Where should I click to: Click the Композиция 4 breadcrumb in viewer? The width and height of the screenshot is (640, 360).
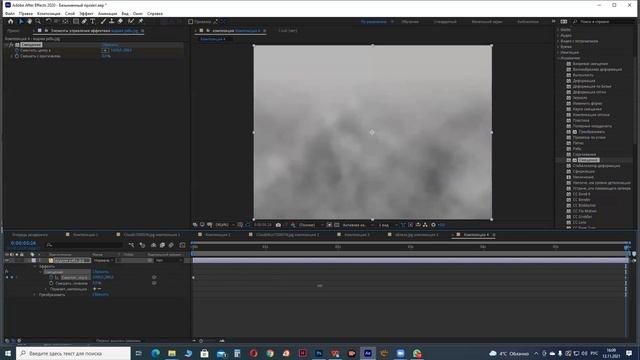[213, 39]
